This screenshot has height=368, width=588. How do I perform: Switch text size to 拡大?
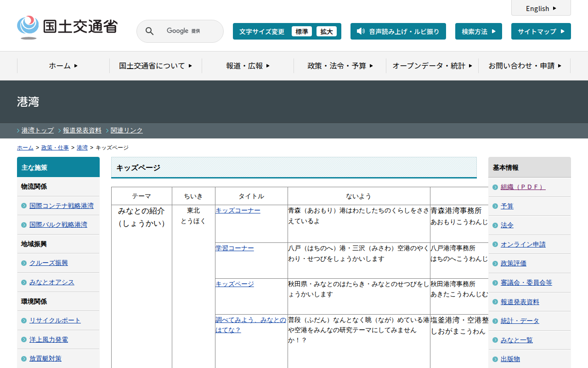(x=326, y=31)
